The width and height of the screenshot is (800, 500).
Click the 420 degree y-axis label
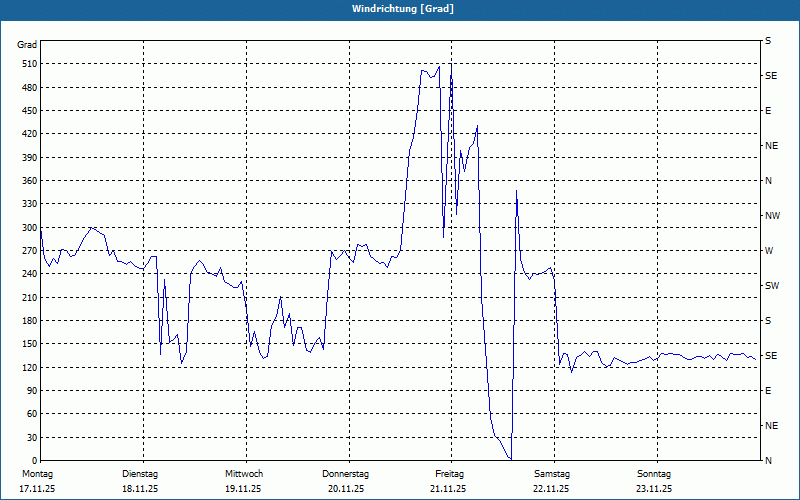coord(27,134)
